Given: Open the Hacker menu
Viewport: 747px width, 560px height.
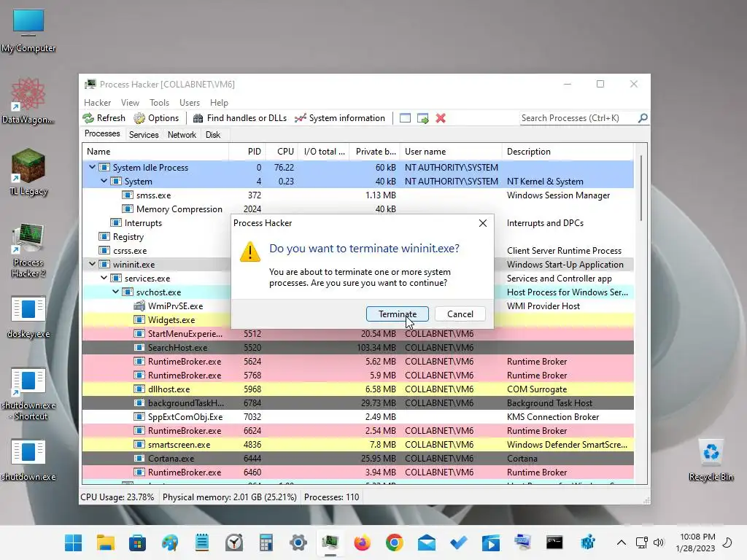Looking at the screenshot, I should pos(97,102).
